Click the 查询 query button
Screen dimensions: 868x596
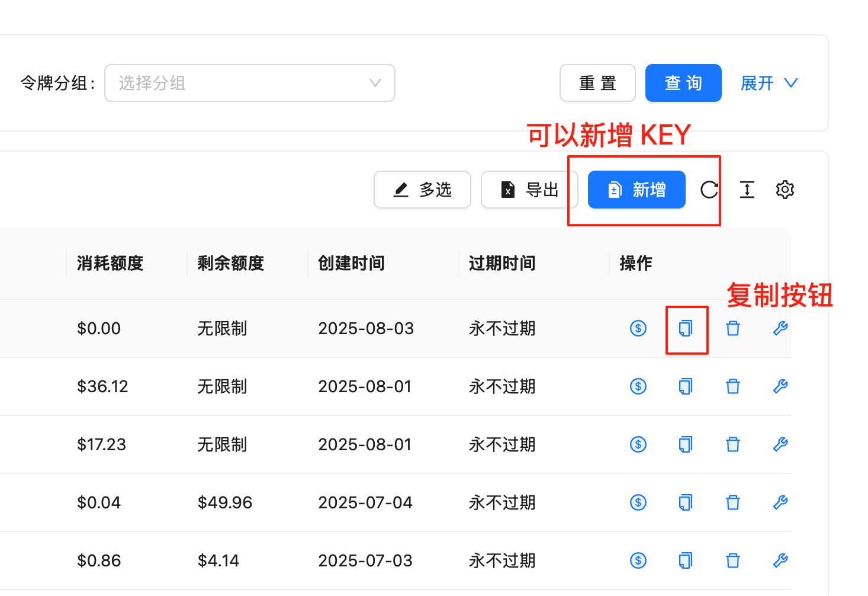pos(683,83)
